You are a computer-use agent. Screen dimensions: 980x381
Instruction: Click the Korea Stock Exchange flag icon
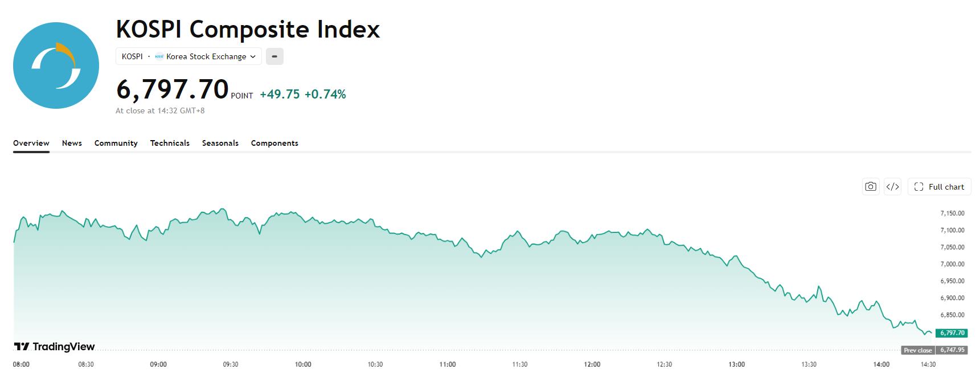pyautogui.click(x=159, y=56)
